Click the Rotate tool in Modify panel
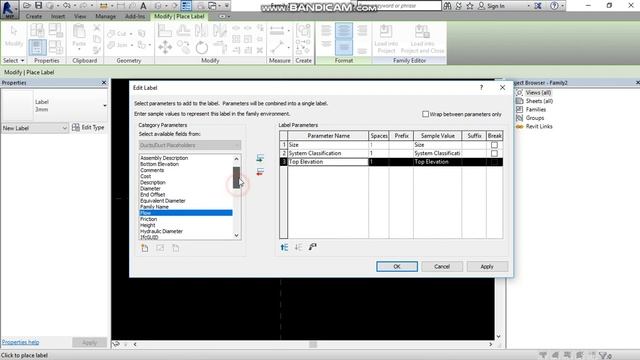 [202, 47]
